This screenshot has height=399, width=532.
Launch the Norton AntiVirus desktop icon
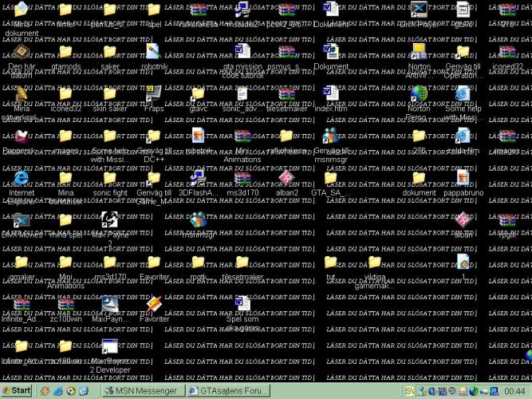pos(418,52)
